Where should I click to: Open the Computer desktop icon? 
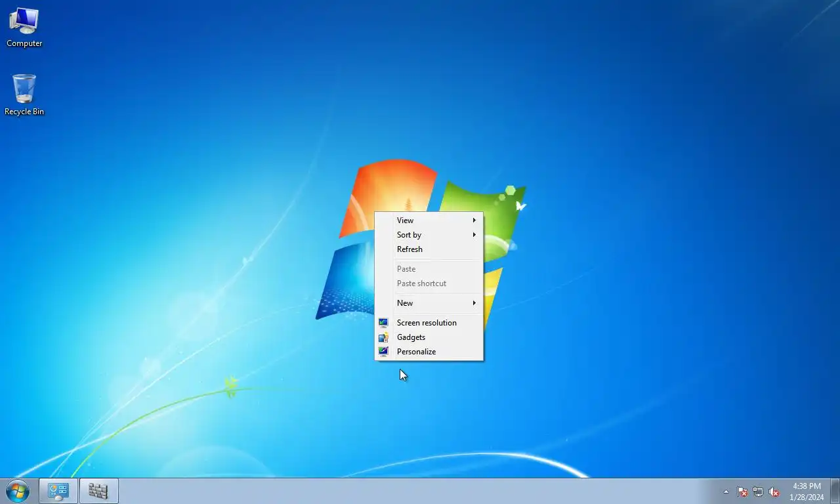24,28
